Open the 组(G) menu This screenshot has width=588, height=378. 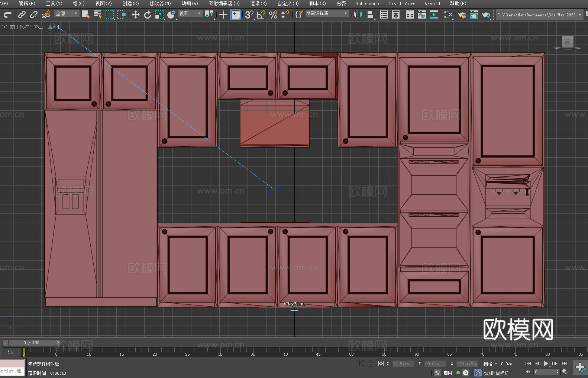click(79, 3)
